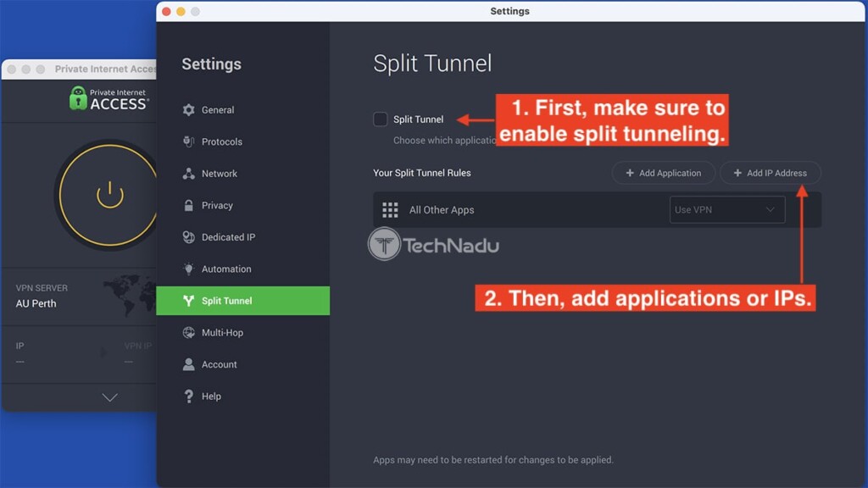The image size is (868, 488).
Task: Click the Account person icon
Action: [188, 364]
